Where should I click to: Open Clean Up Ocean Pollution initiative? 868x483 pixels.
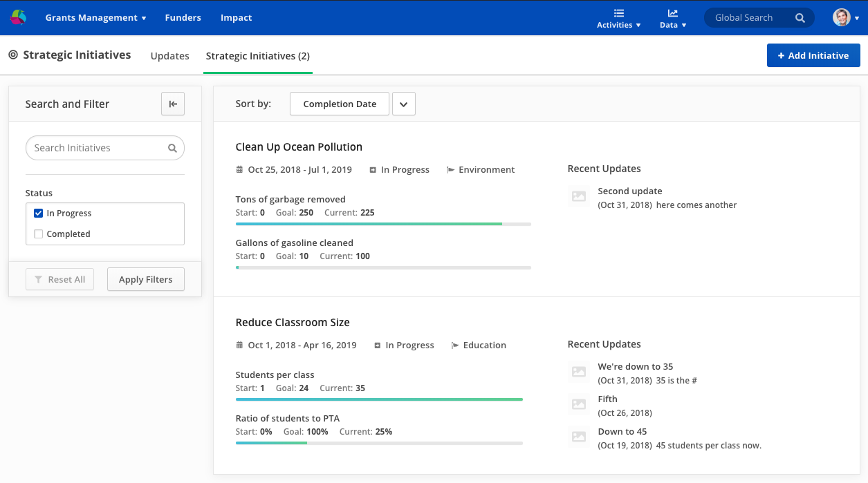(299, 146)
